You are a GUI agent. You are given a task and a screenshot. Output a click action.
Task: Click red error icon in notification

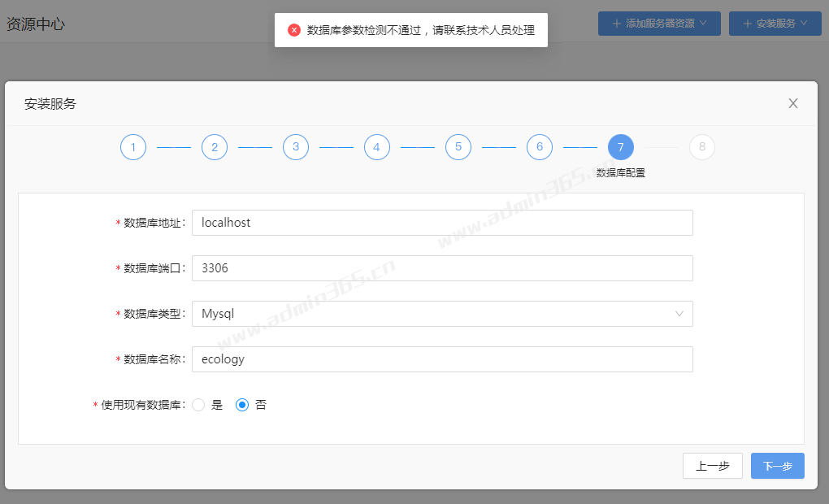[294, 30]
